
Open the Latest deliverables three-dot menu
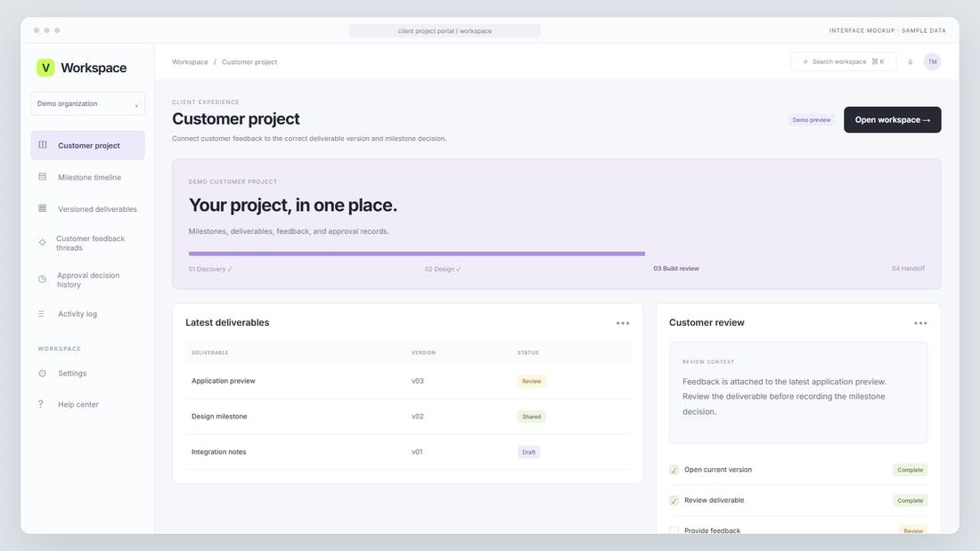click(623, 323)
